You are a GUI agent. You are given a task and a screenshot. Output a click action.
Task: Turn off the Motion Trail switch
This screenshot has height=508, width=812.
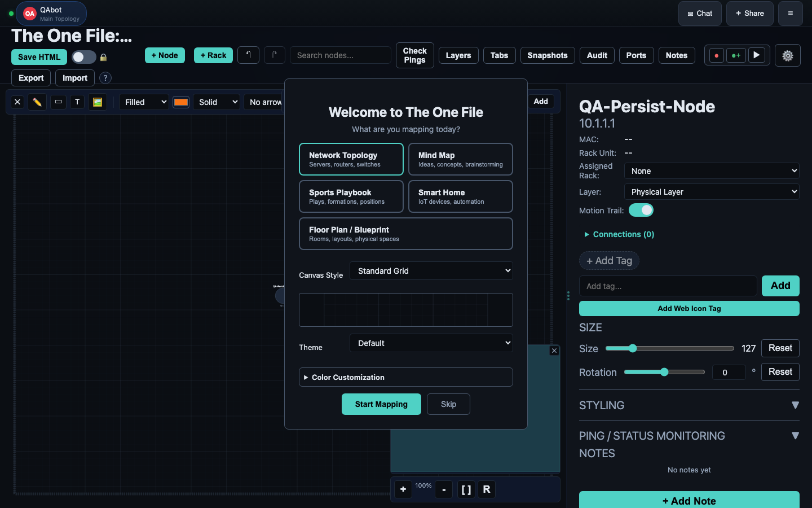(x=641, y=210)
